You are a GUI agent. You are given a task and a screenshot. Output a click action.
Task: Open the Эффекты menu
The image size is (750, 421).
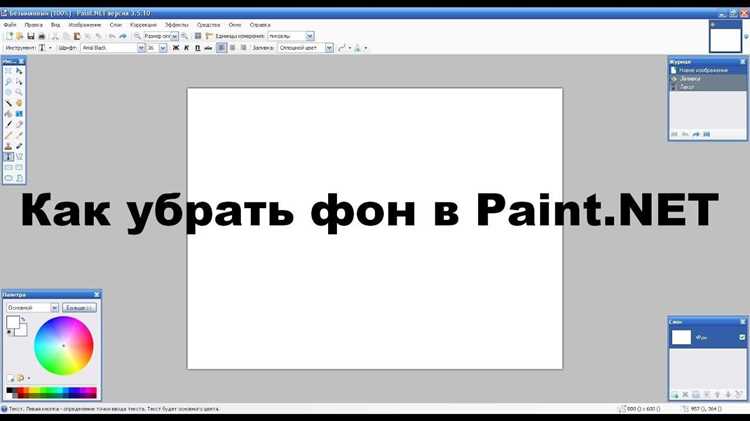point(176,25)
